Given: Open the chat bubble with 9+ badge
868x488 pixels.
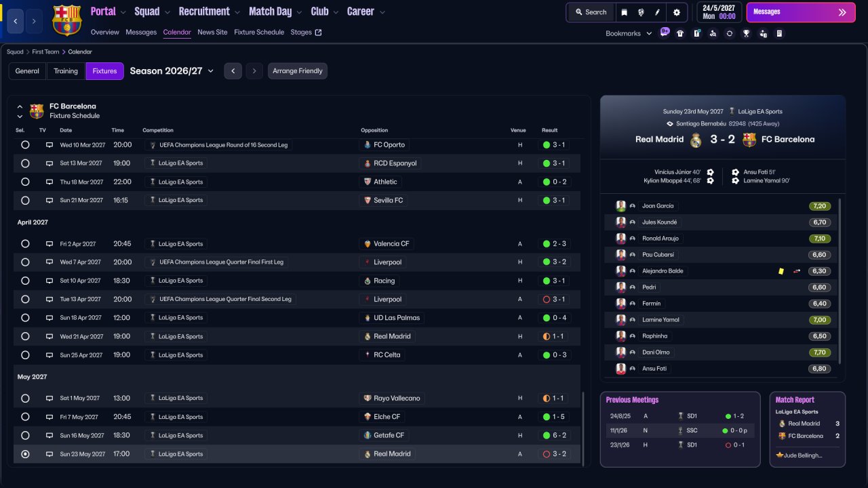Looking at the screenshot, I should coord(664,32).
